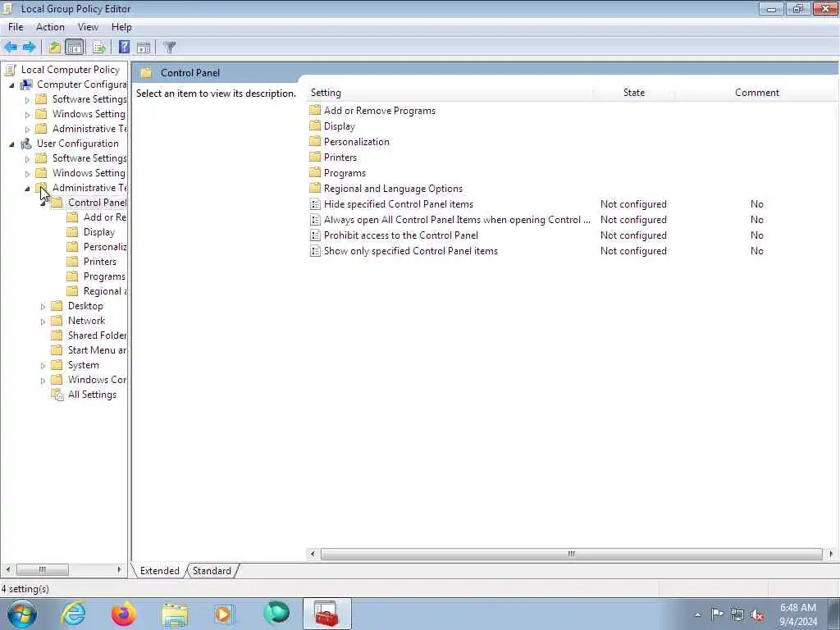Open the Help toolbar icon

(125, 47)
